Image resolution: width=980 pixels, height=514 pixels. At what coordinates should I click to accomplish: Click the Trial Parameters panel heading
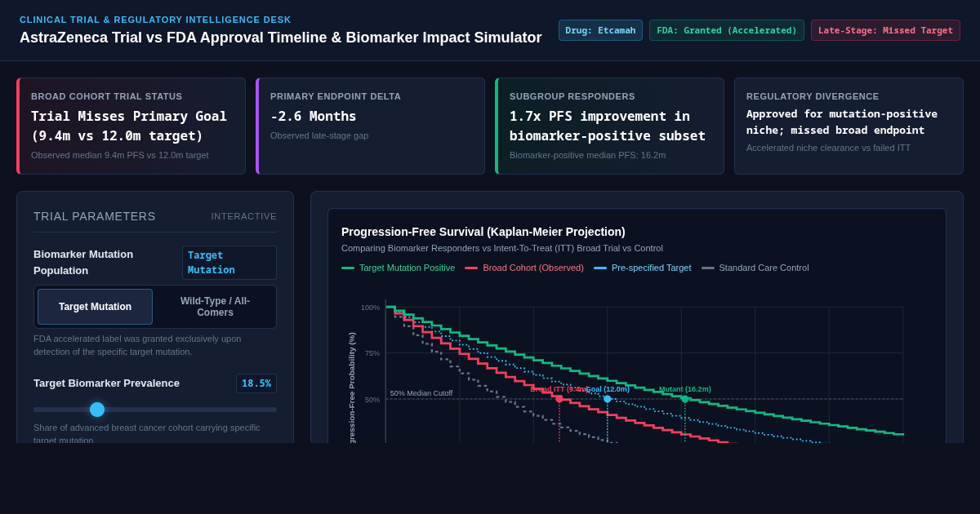pyautogui.click(x=95, y=216)
